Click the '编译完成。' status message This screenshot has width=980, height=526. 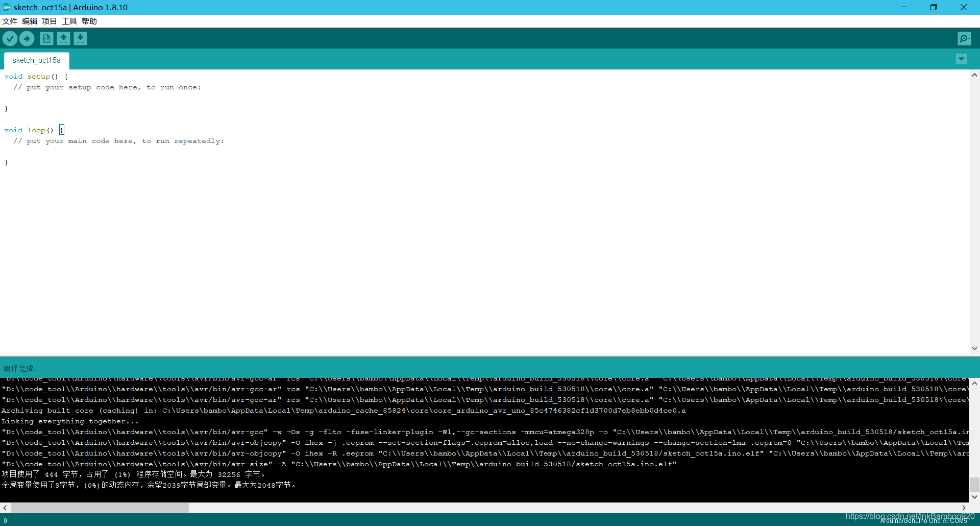(20, 368)
